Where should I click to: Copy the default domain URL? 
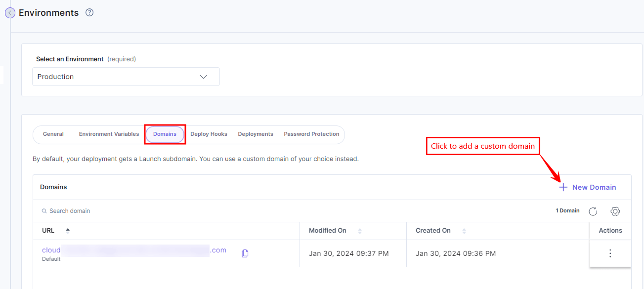coord(245,253)
